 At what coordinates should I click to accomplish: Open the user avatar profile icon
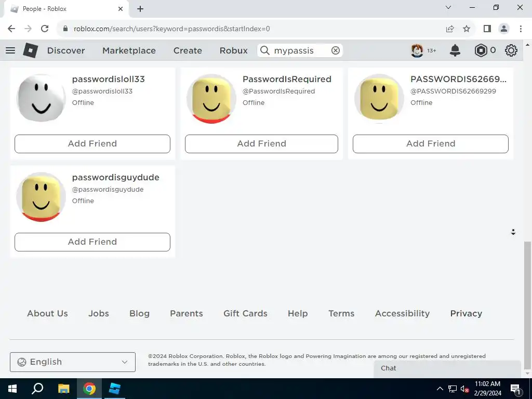[417, 50]
